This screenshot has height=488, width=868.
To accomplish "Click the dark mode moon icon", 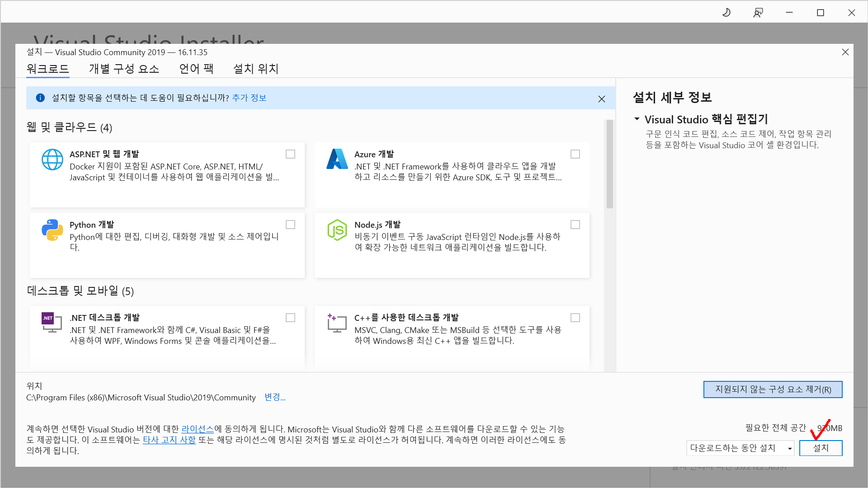I will point(726,13).
